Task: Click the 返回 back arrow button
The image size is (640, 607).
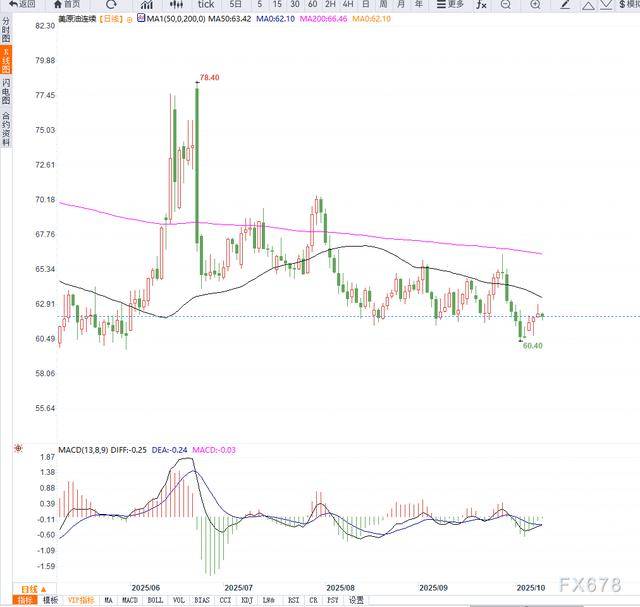Action: [20, 5]
